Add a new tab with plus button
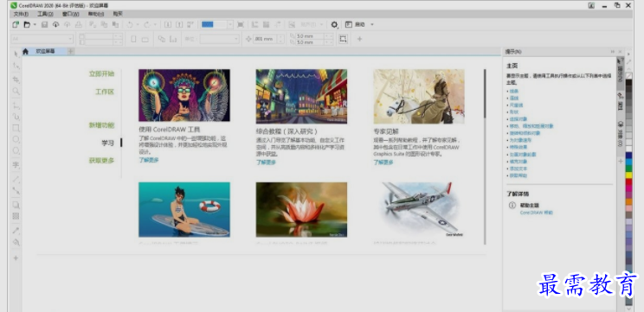 [x=71, y=52]
